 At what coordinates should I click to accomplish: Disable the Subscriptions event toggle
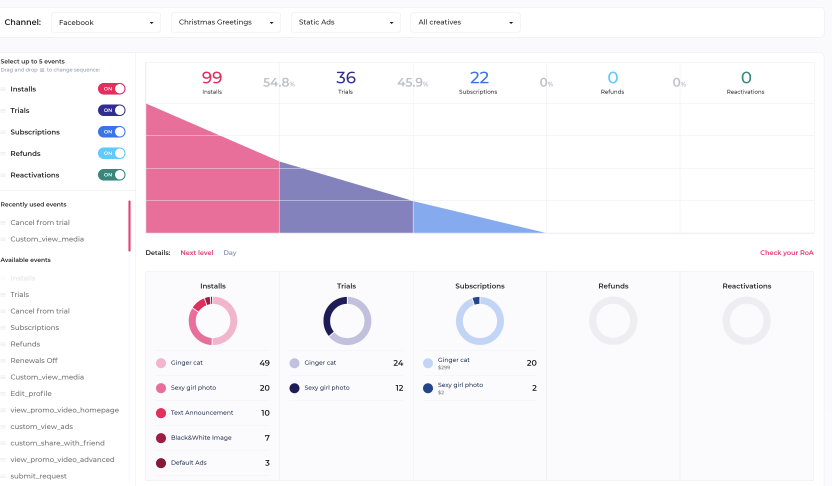(112, 132)
